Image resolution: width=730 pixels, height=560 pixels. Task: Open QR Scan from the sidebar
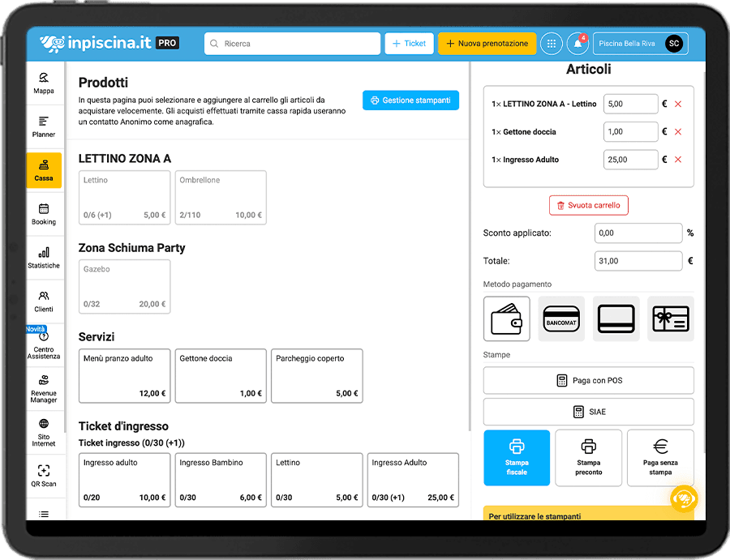coord(44,476)
